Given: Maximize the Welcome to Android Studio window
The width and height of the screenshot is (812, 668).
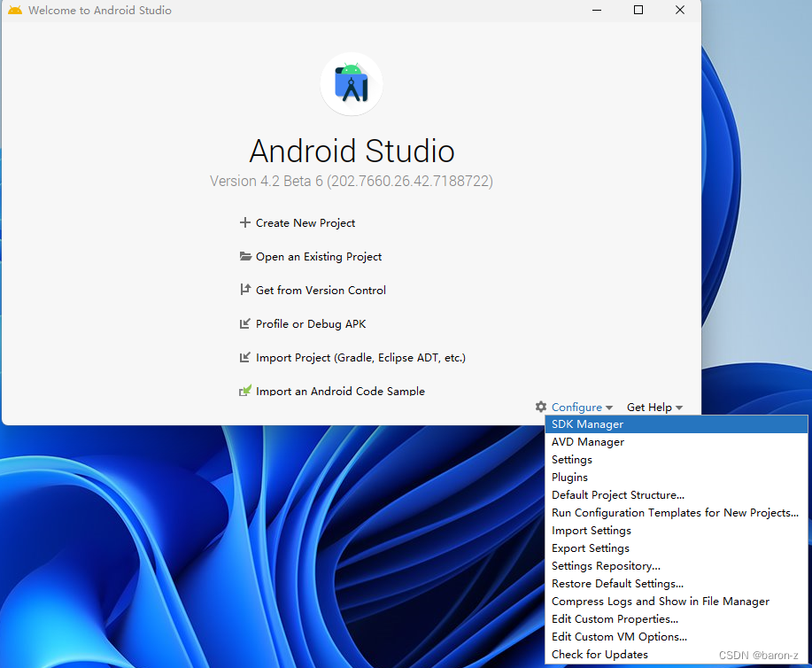Looking at the screenshot, I should 638,10.
